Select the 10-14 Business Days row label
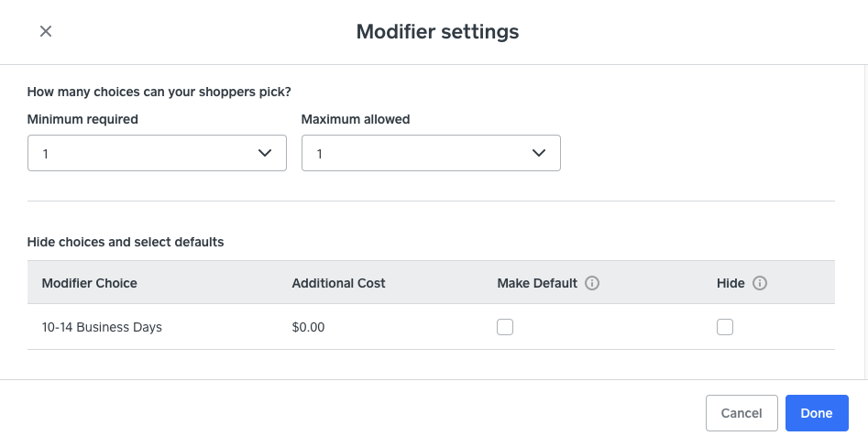Screen dimensions: 868x436 click(x=102, y=327)
